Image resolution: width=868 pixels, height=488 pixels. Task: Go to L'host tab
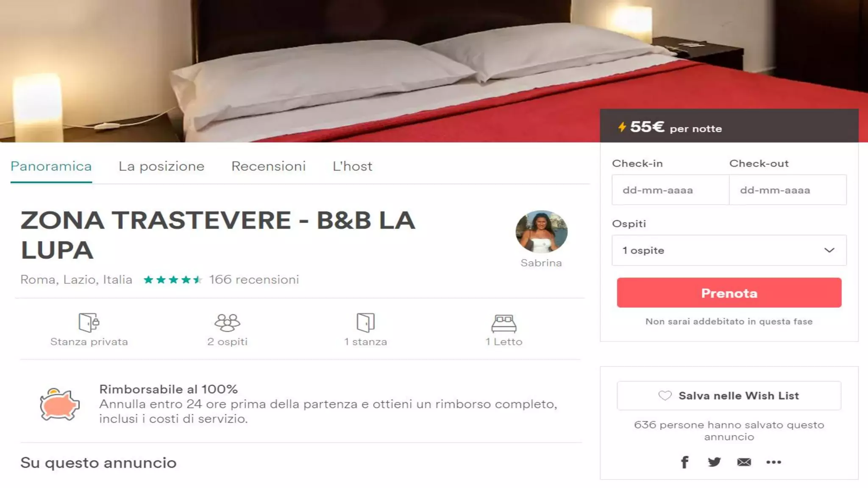[352, 166]
